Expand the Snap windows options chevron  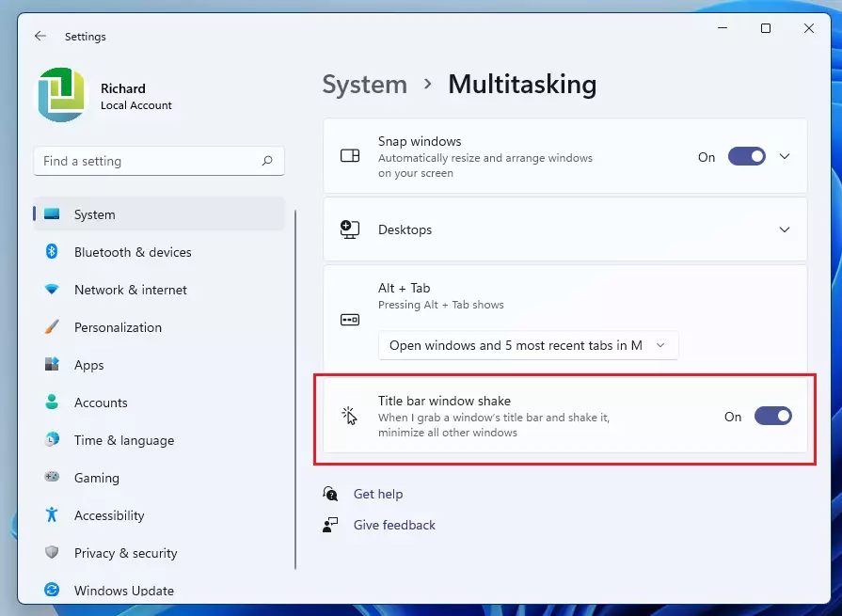785,157
